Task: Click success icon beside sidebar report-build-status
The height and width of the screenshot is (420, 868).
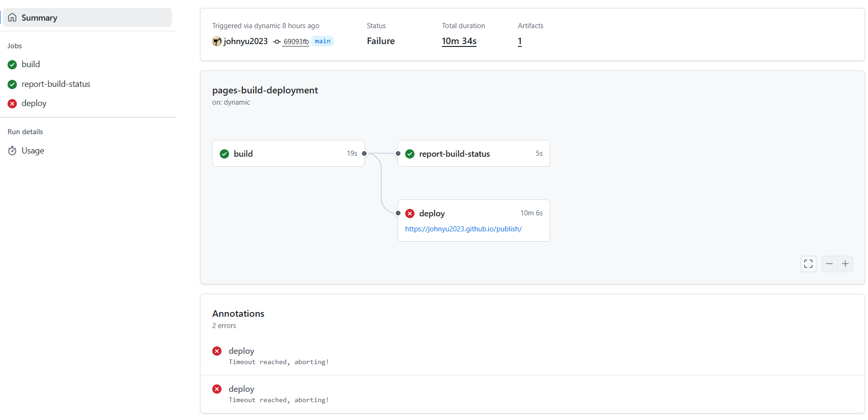Action: 12,84
